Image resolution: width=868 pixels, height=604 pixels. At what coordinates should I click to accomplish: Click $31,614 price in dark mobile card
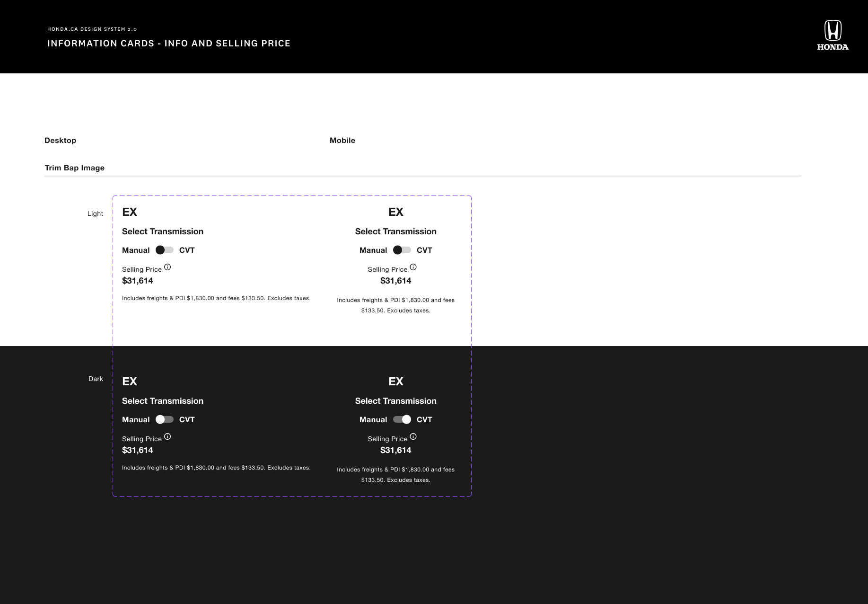(x=396, y=450)
